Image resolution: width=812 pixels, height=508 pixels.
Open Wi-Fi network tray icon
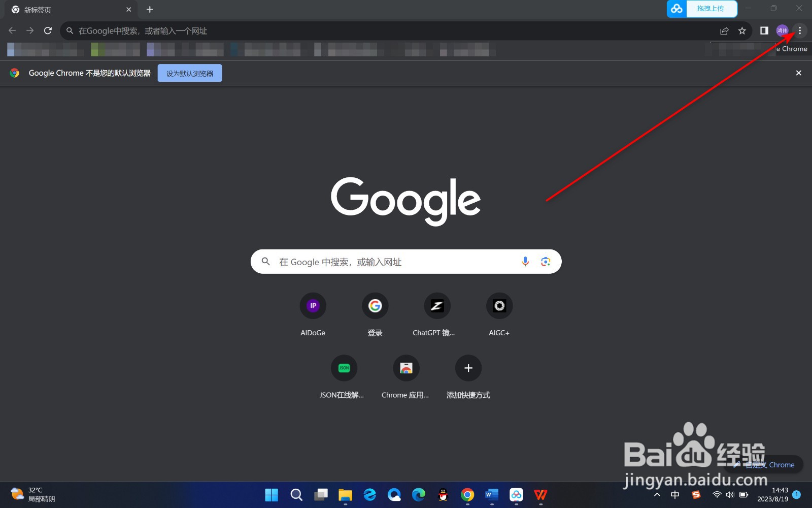717,495
